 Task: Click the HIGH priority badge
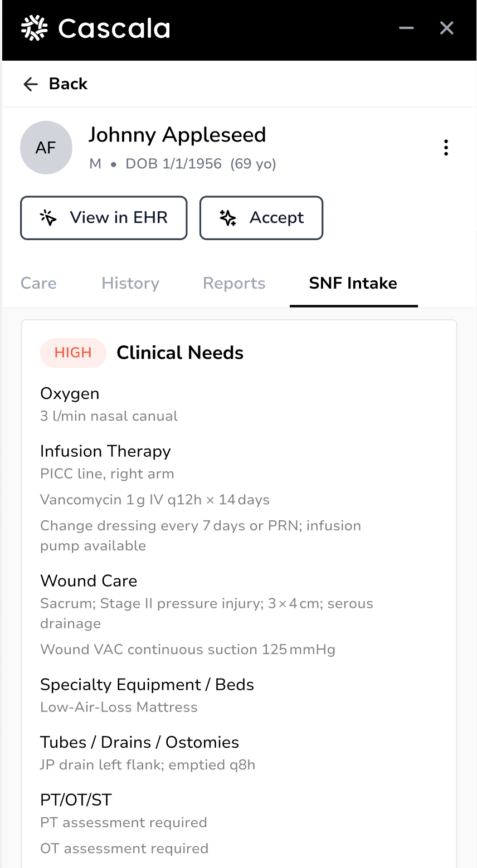click(x=73, y=353)
